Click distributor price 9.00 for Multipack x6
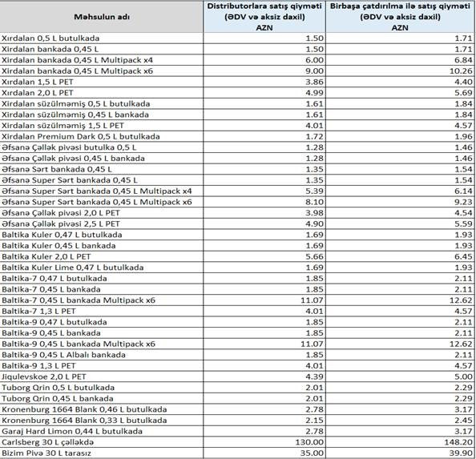This screenshot has width=476, height=459. coord(264,71)
